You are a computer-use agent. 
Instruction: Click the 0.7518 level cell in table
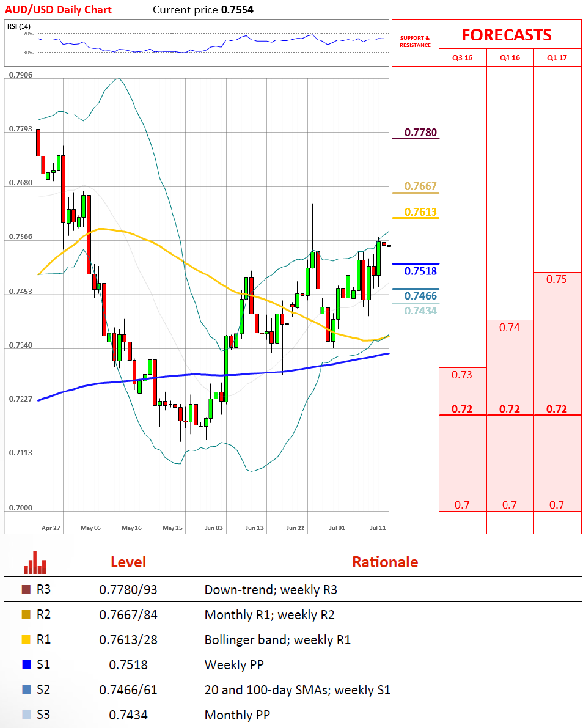(x=128, y=665)
